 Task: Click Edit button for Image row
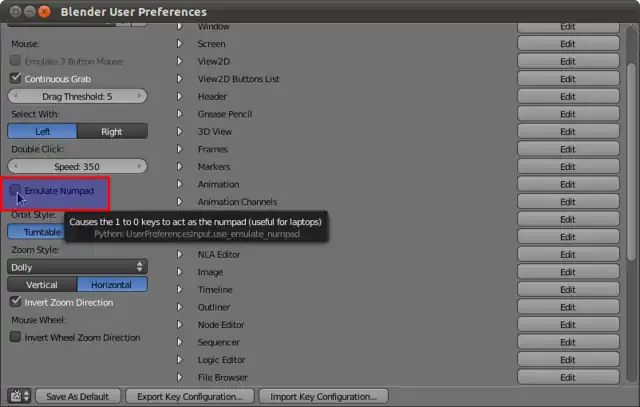[568, 272]
